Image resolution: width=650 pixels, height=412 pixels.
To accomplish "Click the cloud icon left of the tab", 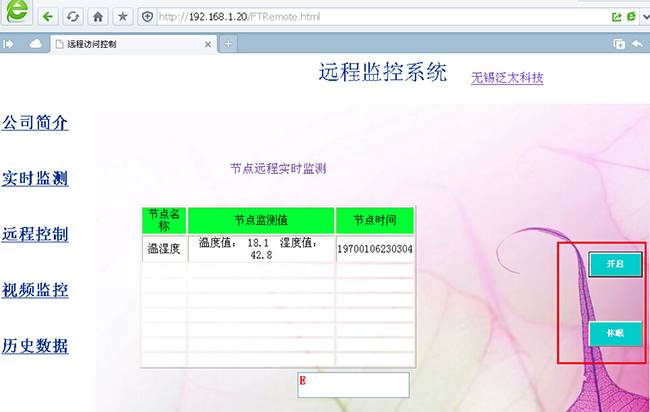I will (36, 44).
